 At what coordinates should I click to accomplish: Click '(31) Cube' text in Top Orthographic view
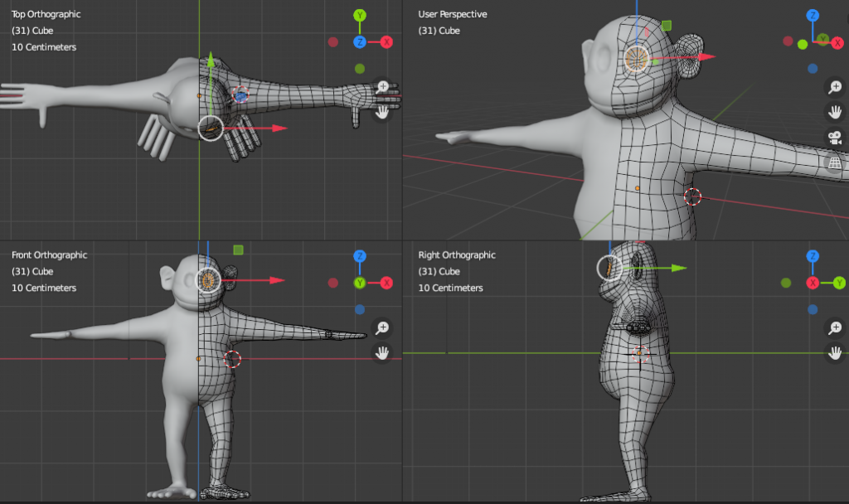pos(32,31)
